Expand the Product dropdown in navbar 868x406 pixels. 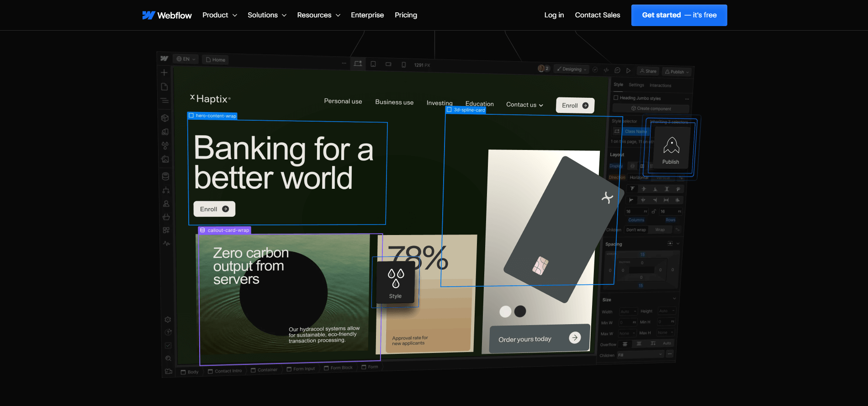pos(220,15)
